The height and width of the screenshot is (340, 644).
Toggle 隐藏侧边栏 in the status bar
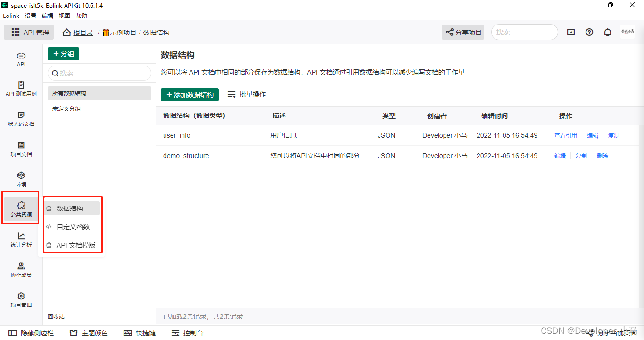(31, 332)
